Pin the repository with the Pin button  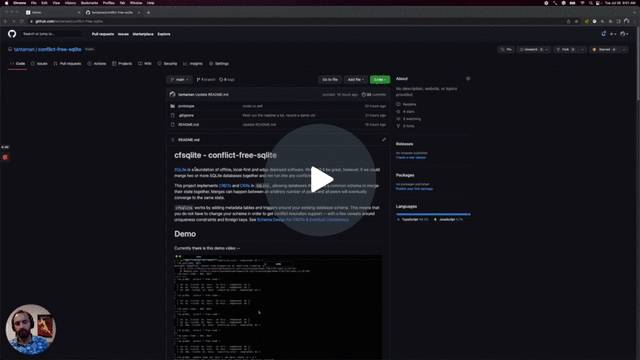coord(506,49)
